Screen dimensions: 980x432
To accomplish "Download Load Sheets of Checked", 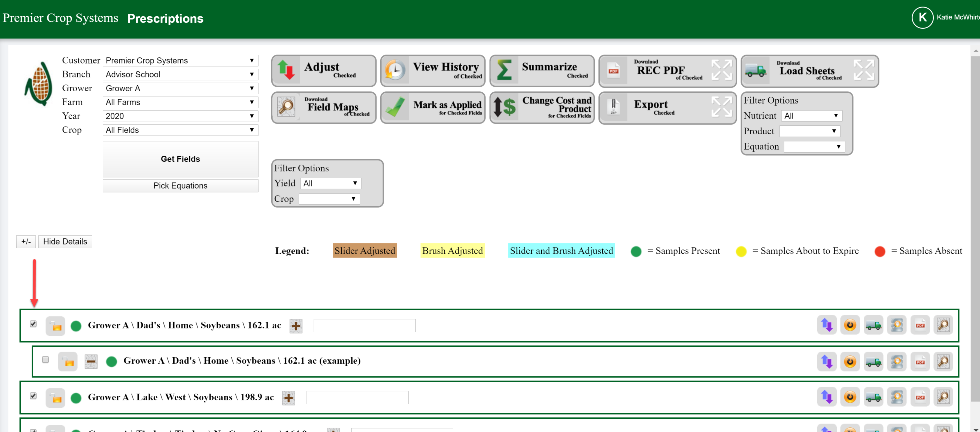I will click(x=809, y=71).
